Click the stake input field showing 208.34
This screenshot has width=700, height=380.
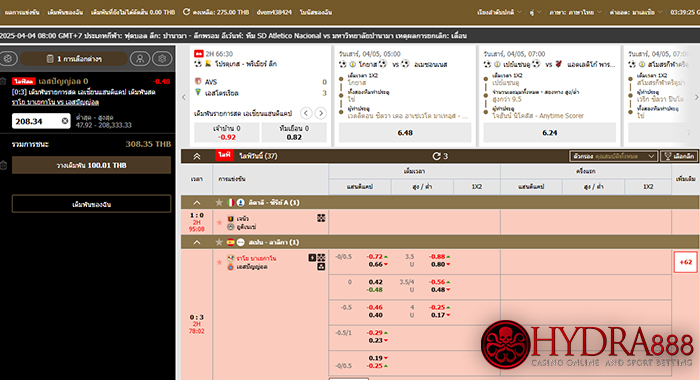pos(41,121)
